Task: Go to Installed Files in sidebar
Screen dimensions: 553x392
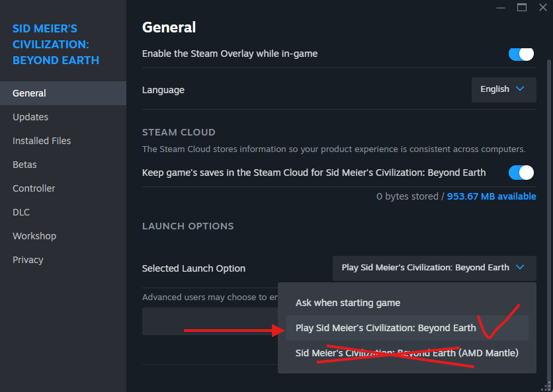Action: 42,141
